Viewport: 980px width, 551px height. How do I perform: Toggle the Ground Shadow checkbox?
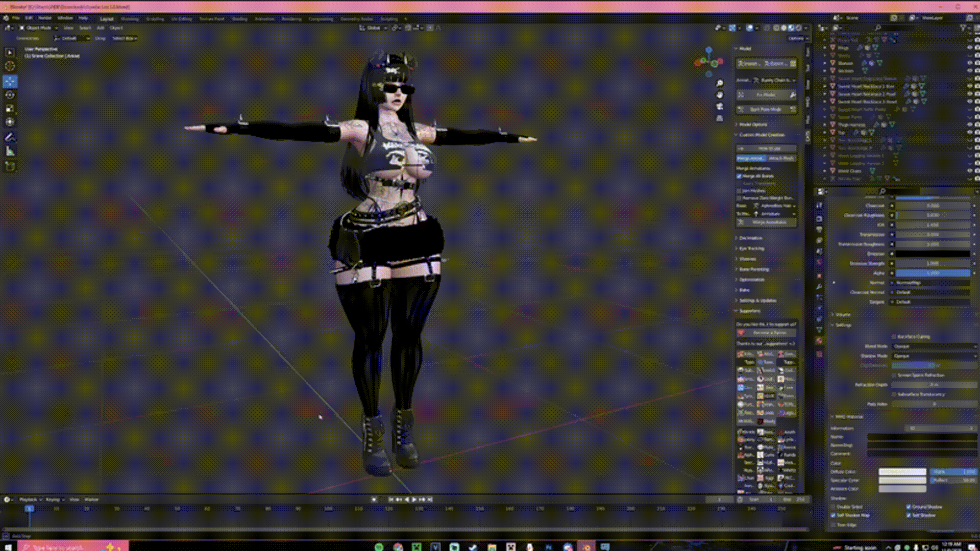point(909,507)
